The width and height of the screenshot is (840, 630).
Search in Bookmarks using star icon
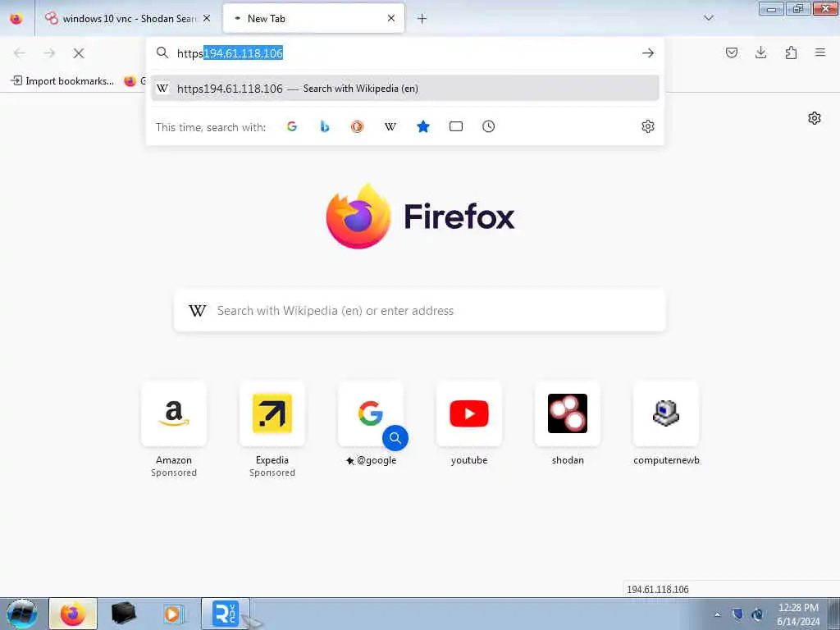pos(423,126)
